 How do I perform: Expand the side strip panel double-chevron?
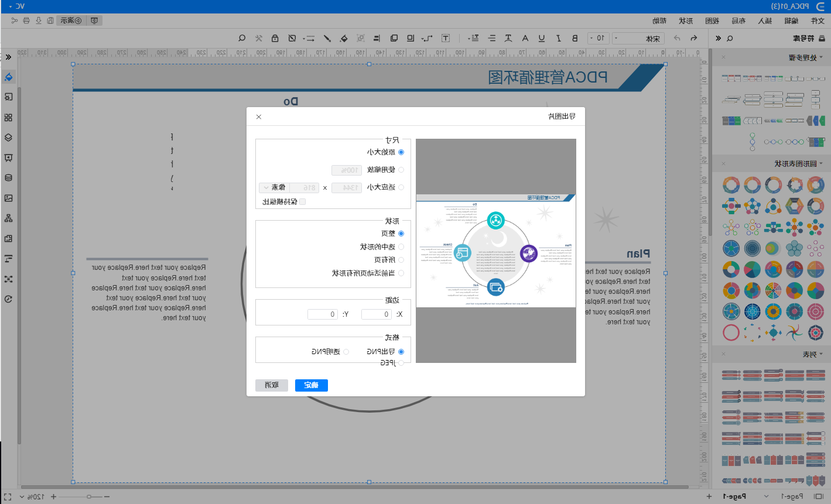8,57
